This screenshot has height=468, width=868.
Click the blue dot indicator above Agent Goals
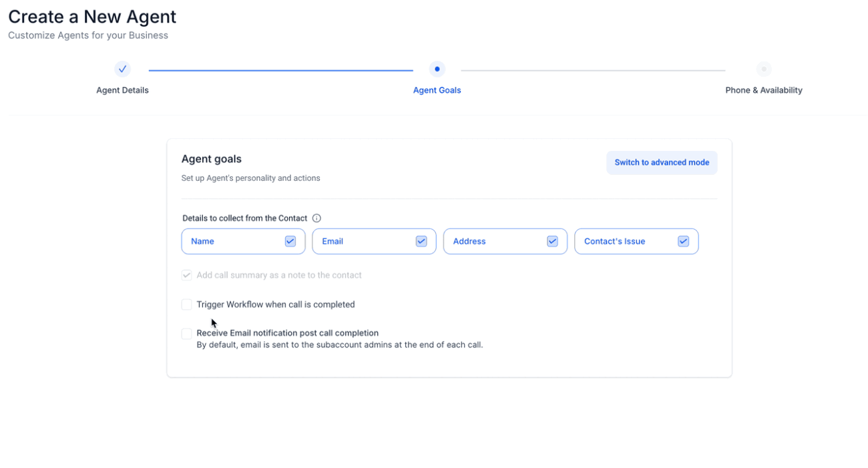coord(437,69)
